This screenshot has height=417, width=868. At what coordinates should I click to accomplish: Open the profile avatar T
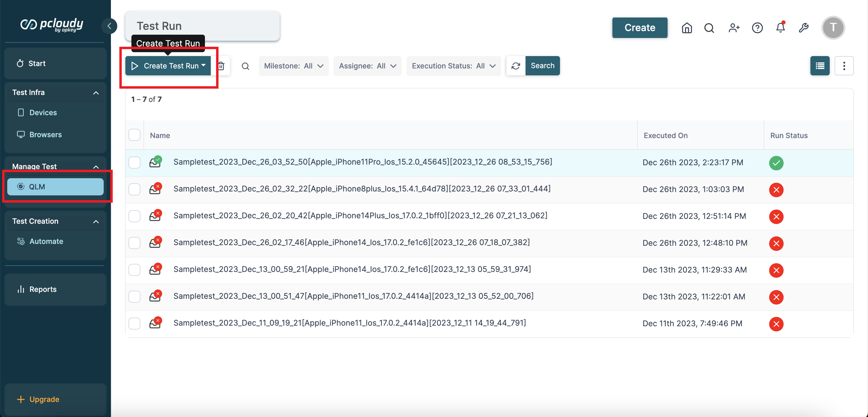coord(833,28)
